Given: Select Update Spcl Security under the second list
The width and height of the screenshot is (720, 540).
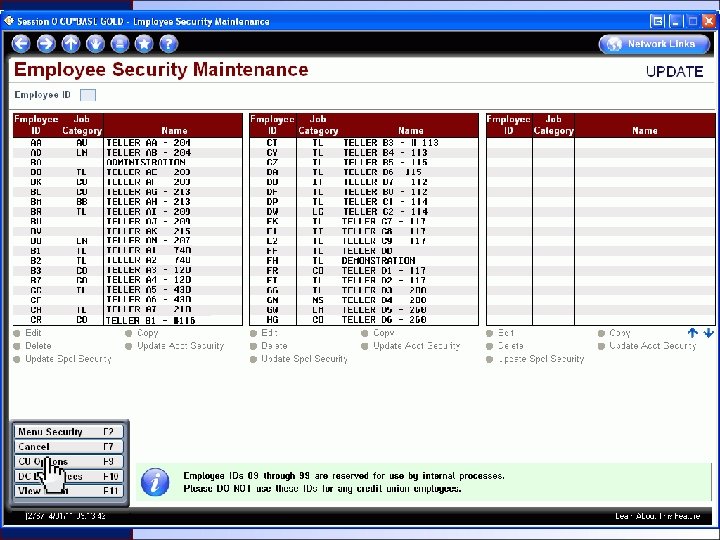Looking at the screenshot, I should click(x=253, y=359).
